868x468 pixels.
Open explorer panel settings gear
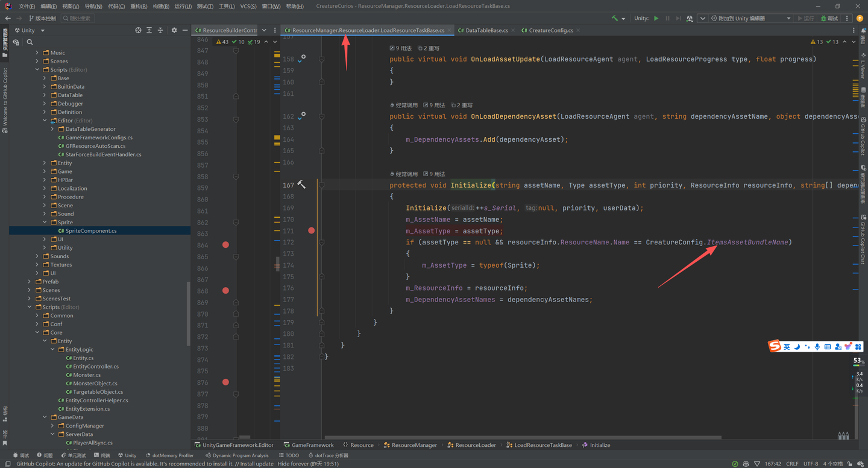pos(174,30)
